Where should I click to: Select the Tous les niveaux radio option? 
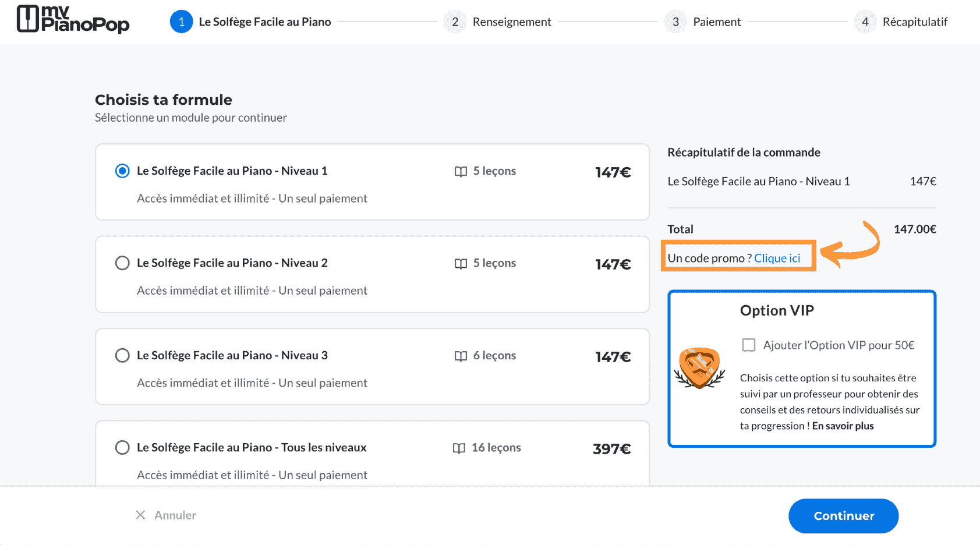(122, 447)
